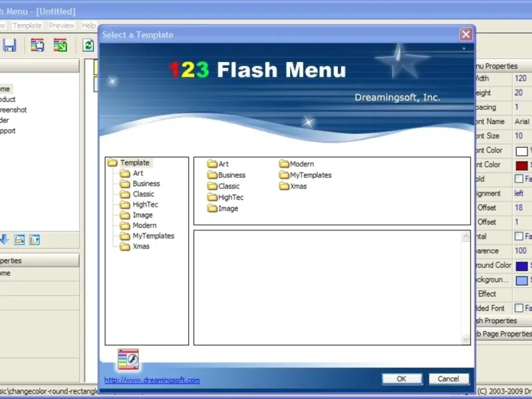
Task: Select the Image folder in file list
Action: tap(223, 208)
